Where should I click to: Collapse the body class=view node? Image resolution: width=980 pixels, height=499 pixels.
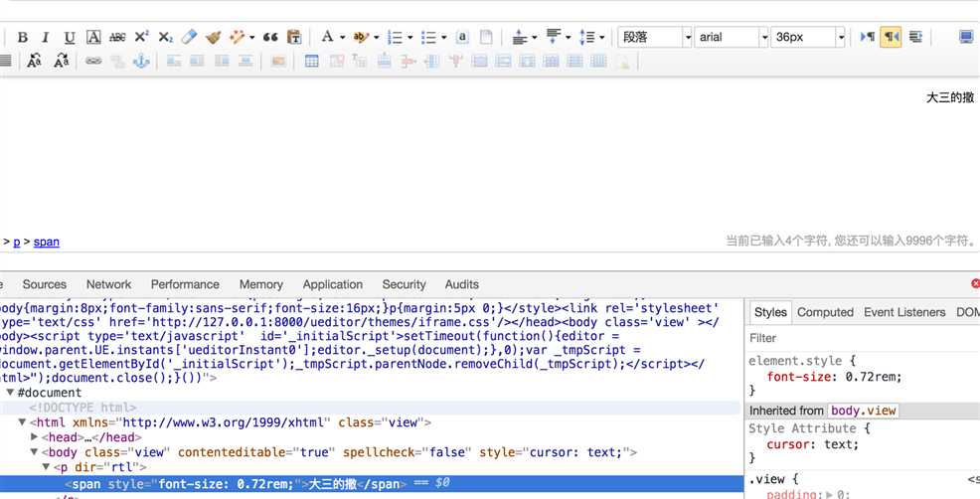pyautogui.click(x=35, y=452)
